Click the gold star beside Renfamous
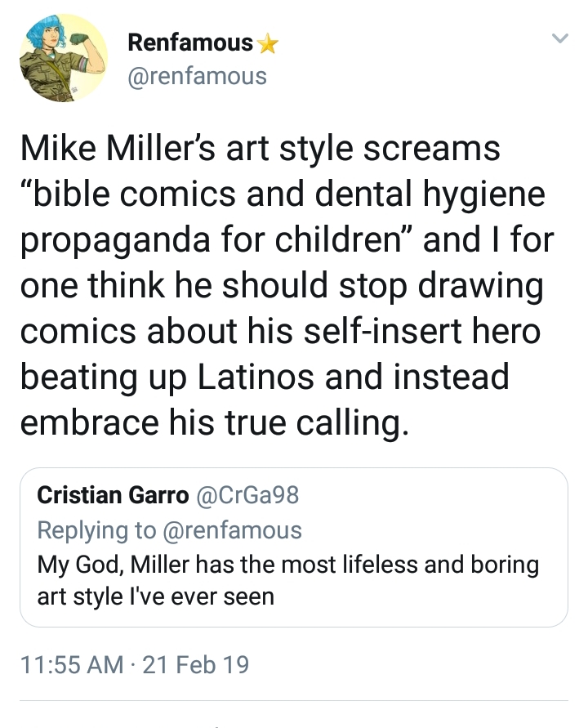 tap(268, 45)
